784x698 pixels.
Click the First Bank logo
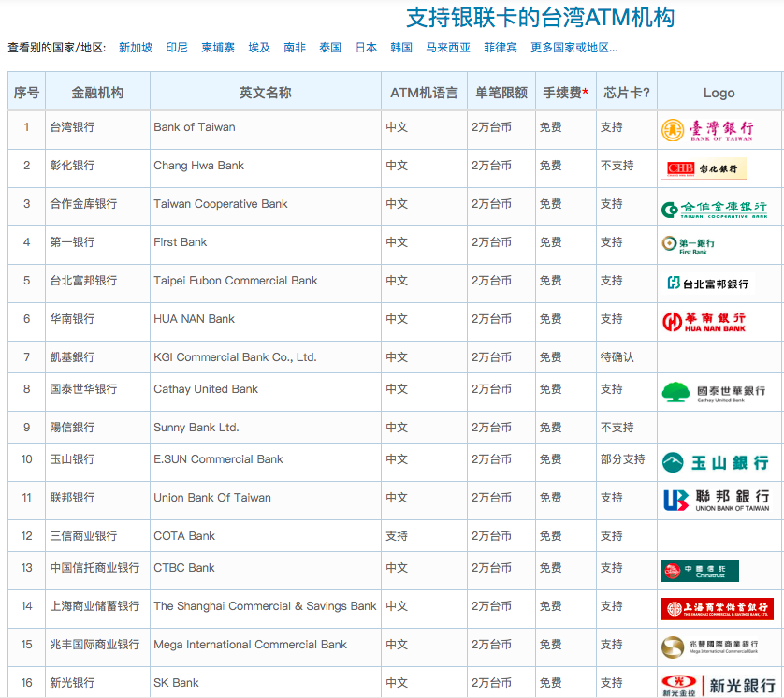click(688, 245)
